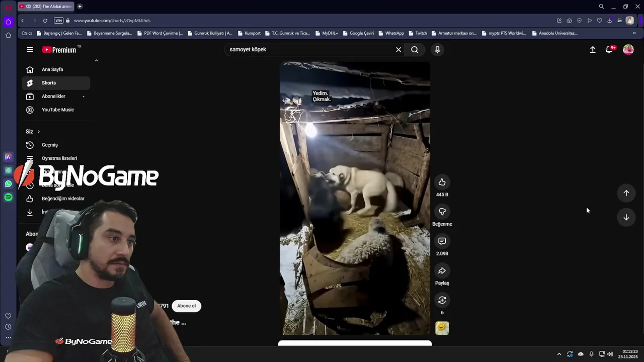Collapse the sidebar section with the caret
644x362 pixels.
(96, 60)
